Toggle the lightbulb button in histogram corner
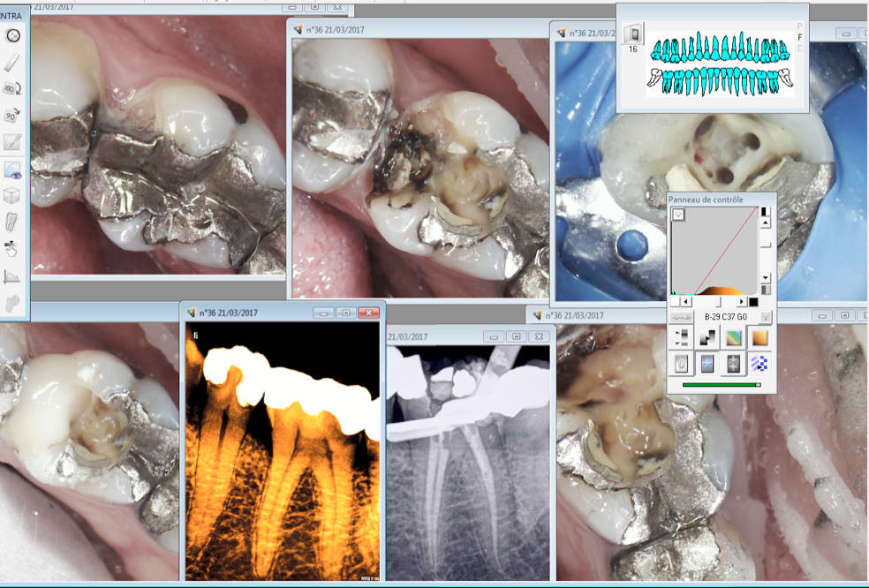The height and width of the screenshot is (588, 869). click(678, 214)
